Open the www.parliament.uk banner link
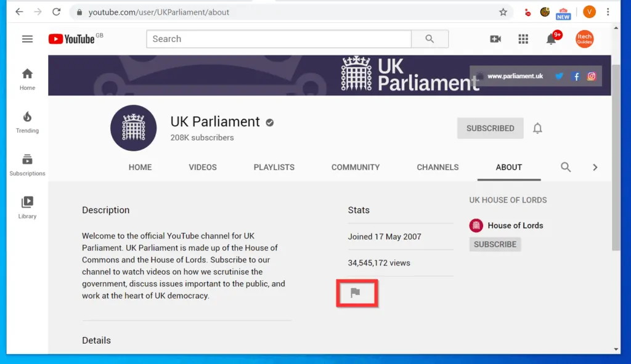This screenshot has width=631, height=364. [515, 76]
